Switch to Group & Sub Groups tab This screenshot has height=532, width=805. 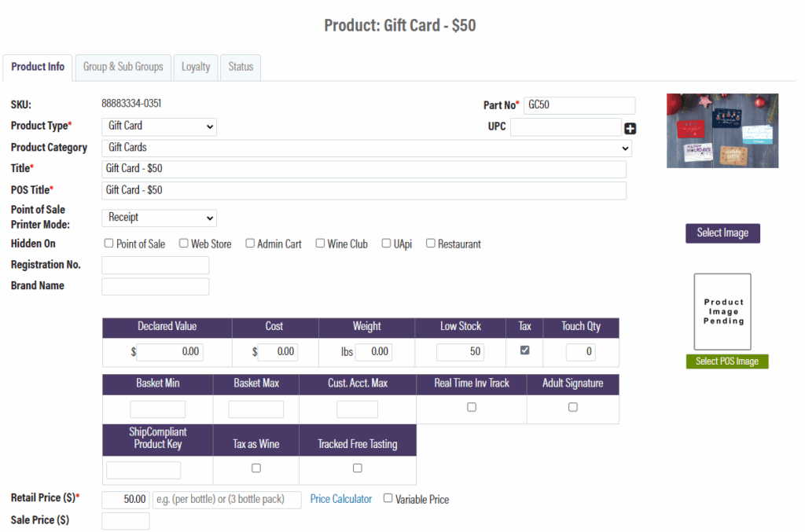tap(123, 67)
